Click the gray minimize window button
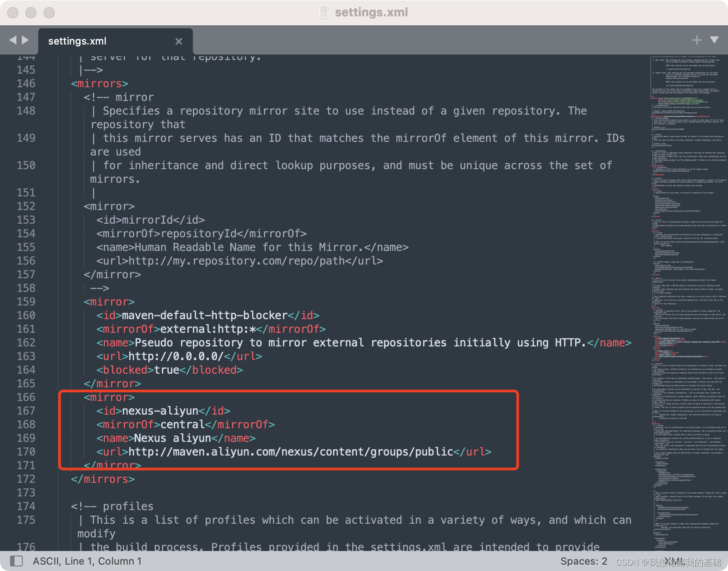 pos(31,13)
